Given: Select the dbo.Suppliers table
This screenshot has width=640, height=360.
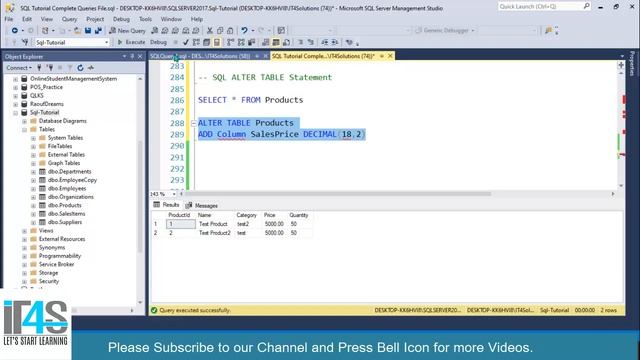Looking at the screenshot, I should click(x=65, y=222).
